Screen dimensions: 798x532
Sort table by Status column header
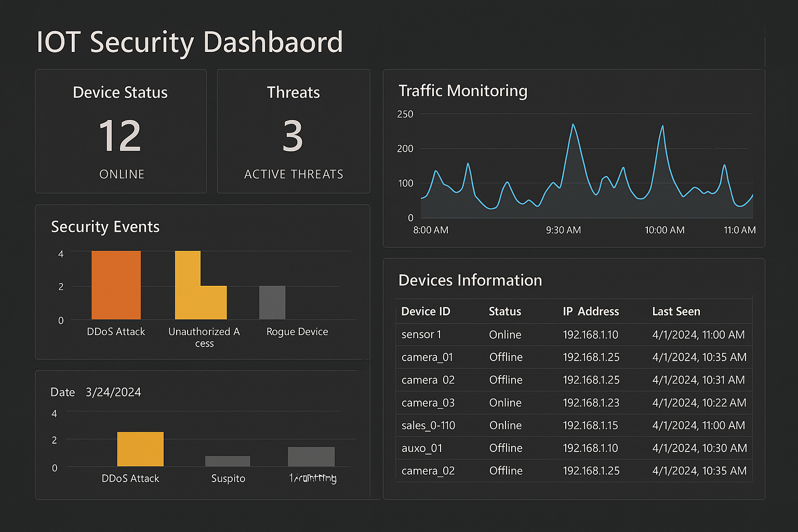504,311
